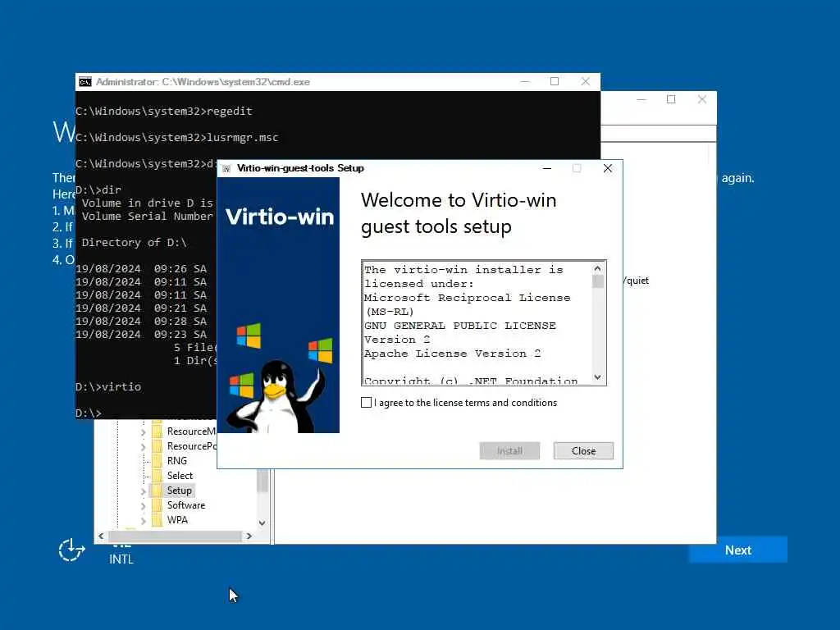Click the Software folder icon

coord(157,505)
